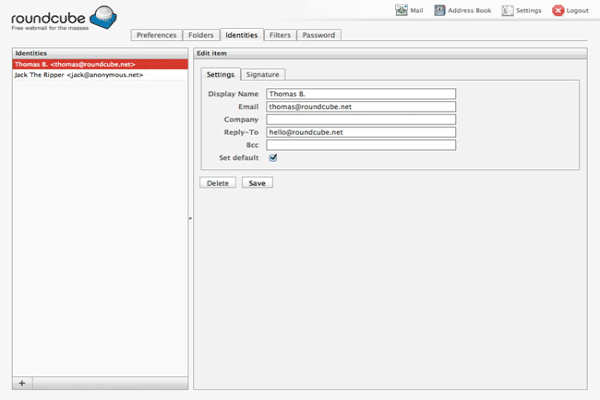The image size is (600, 400).
Task: Log out using the Logout icon
Action: 571,10
